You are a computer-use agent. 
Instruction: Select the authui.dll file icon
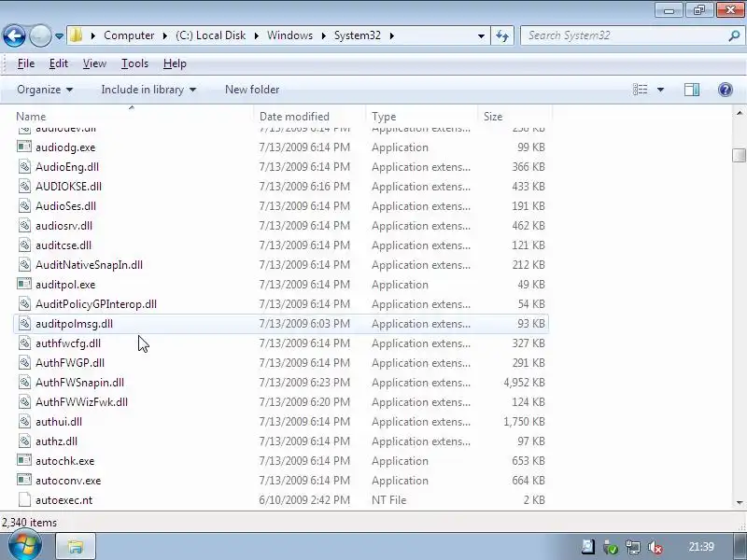tap(24, 421)
